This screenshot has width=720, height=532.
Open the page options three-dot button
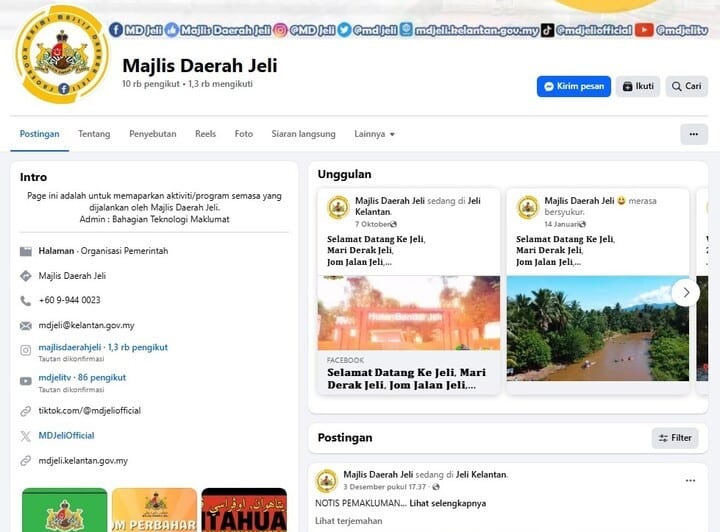[693, 134]
